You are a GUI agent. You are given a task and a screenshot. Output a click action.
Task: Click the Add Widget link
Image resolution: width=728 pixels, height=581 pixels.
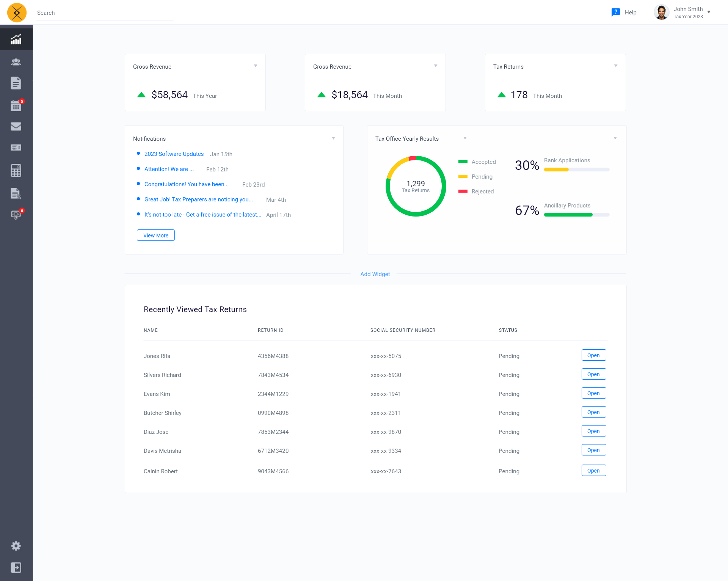click(x=375, y=274)
